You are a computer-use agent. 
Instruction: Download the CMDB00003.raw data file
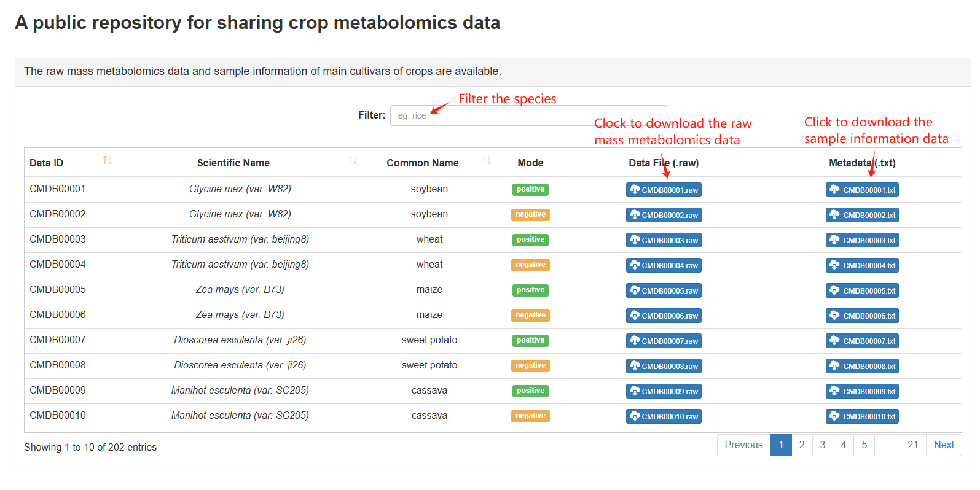click(x=664, y=240)
